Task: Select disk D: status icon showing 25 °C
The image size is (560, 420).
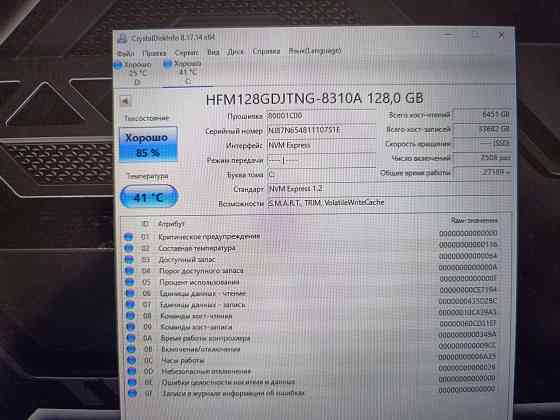Action: point(118,65)
